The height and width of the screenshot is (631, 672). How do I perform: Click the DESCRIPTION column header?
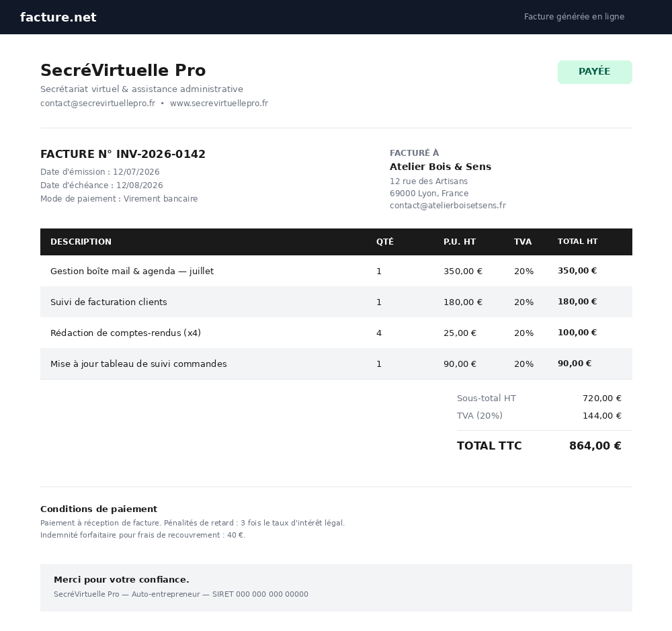(81, 242)
